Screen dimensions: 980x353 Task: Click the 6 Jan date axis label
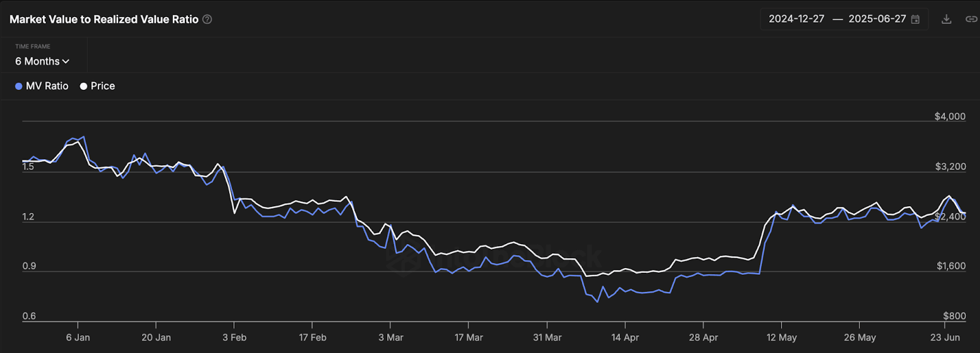point(78,338)
